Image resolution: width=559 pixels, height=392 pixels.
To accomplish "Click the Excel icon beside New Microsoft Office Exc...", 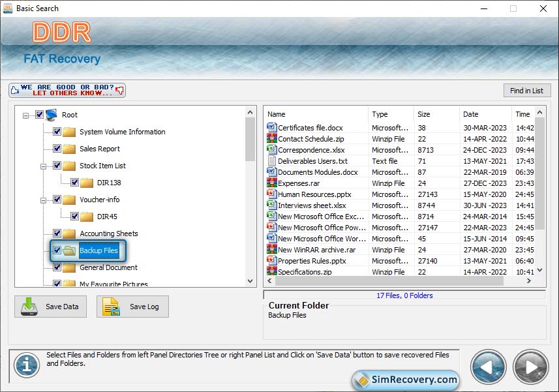I will [271, 216].
